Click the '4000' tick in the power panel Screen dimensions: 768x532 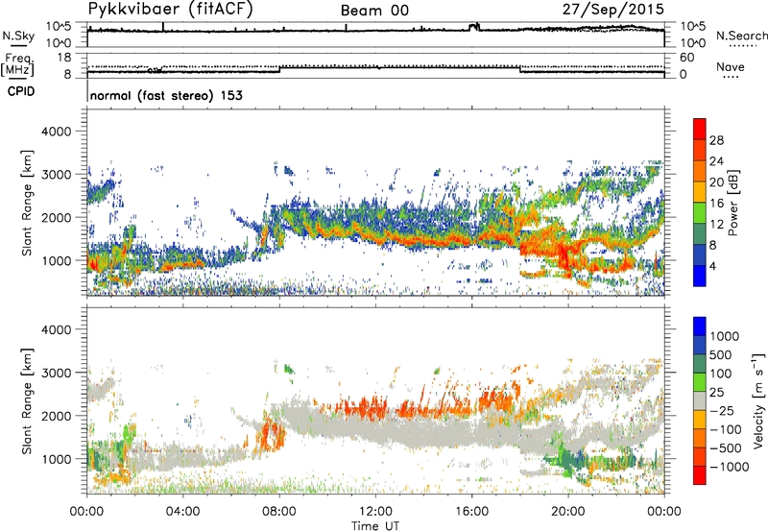pos(56,132)
